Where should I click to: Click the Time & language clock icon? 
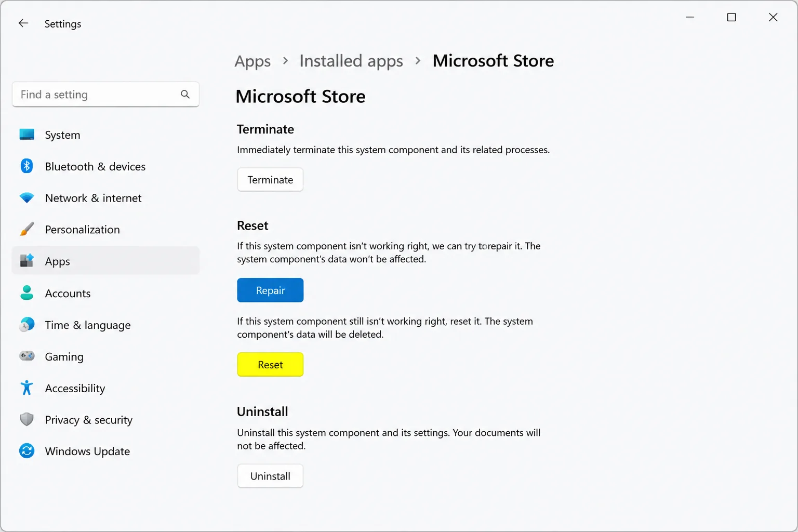coord(26,325)
